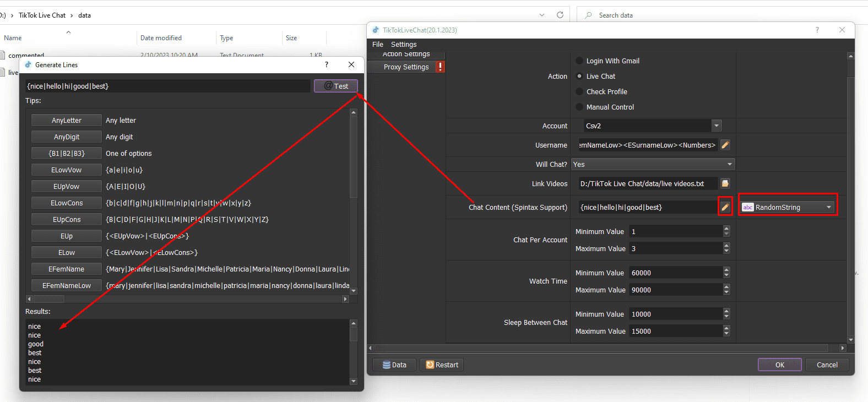Screen dimensions: 868x402
Task: Click the refresh icon in File Explorer address bar
Action: [x=560, y=15]
